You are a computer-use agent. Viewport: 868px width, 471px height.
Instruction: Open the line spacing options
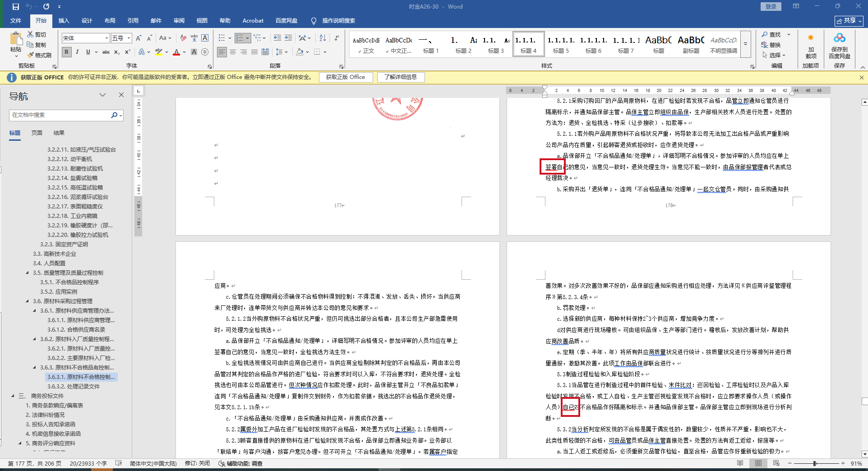[x=279, y=52]
